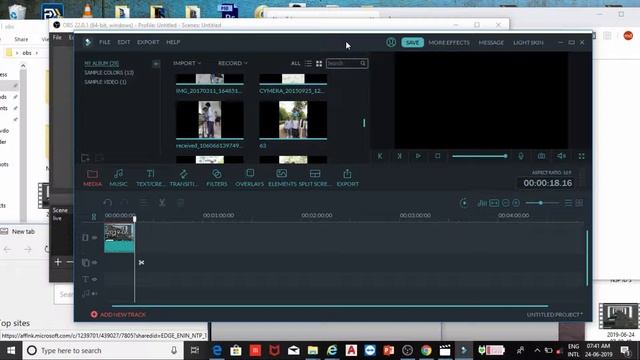Click zoom to fit timeline icon
640x360 pixels.
(x=494, y=203)
